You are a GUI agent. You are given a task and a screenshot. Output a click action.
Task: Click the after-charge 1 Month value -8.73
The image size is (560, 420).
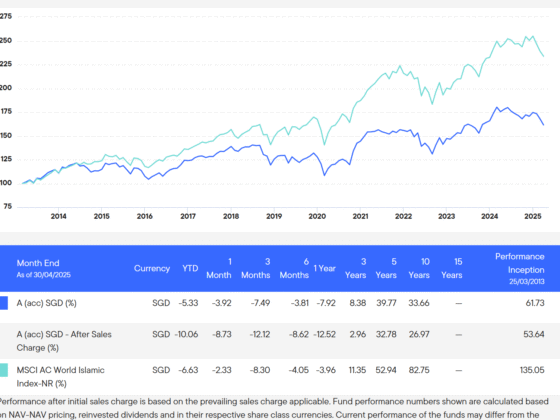click(222, 335)
